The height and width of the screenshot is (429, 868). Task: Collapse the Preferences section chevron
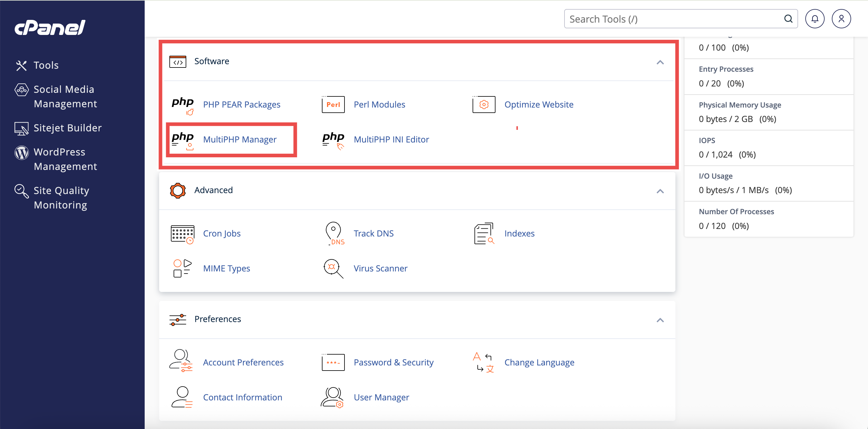pyautogui.click(x=660, y=320)
